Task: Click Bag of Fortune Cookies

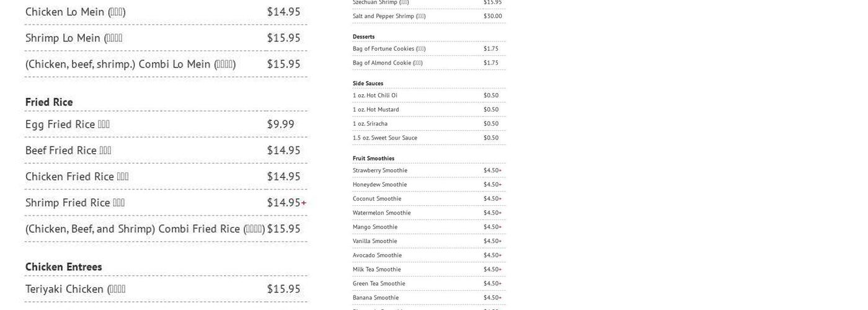Action: point(389,48)
